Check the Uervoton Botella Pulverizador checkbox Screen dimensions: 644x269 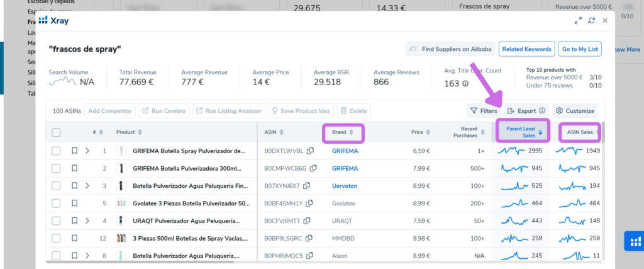[56, 186]
